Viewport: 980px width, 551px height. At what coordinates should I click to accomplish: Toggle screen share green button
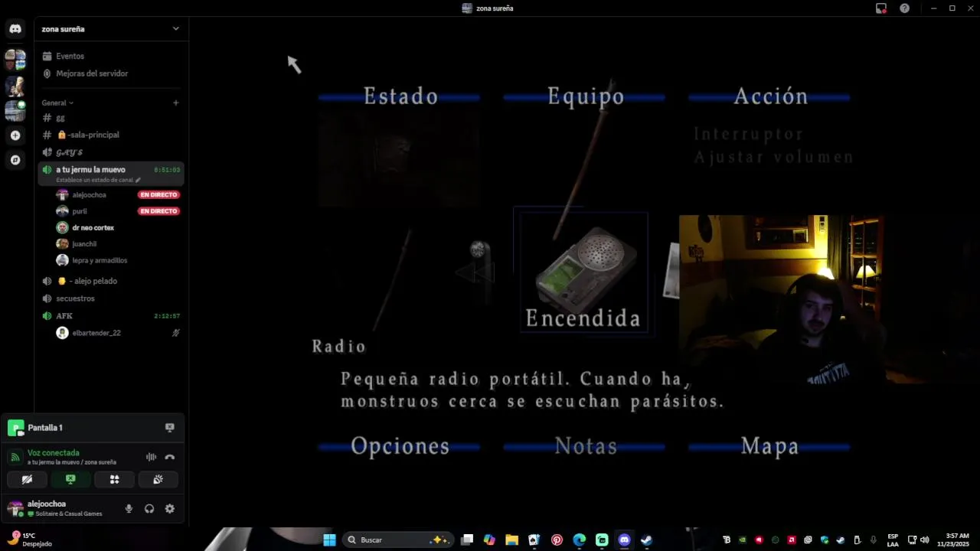70,480
